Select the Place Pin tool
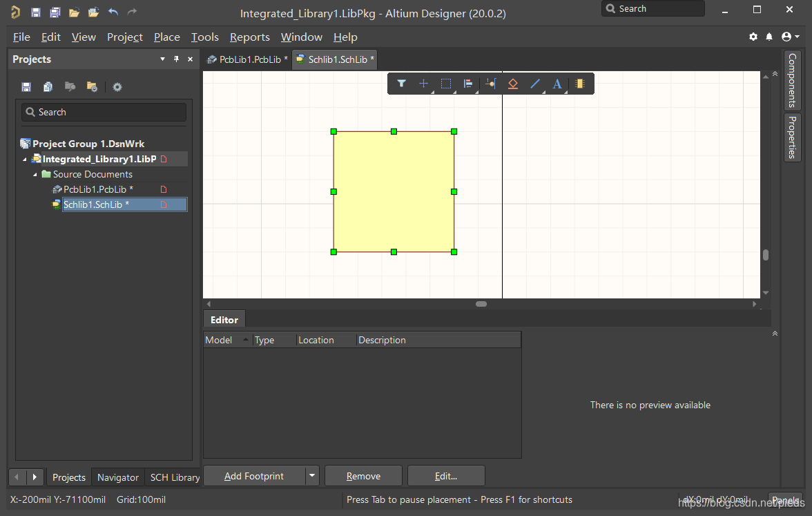This screenshot has width=812, height=516. click(490, 84)
